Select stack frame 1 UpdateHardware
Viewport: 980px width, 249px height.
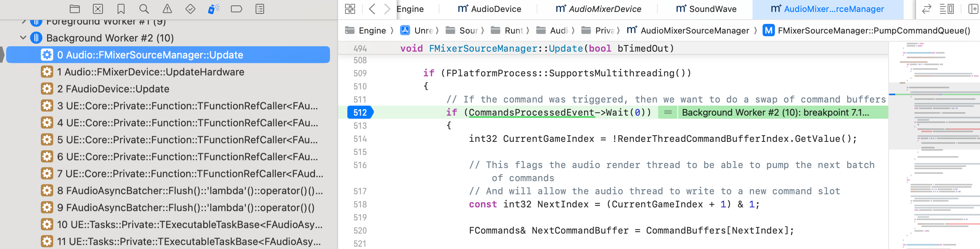pyautogui.click(x=150, y=72)
